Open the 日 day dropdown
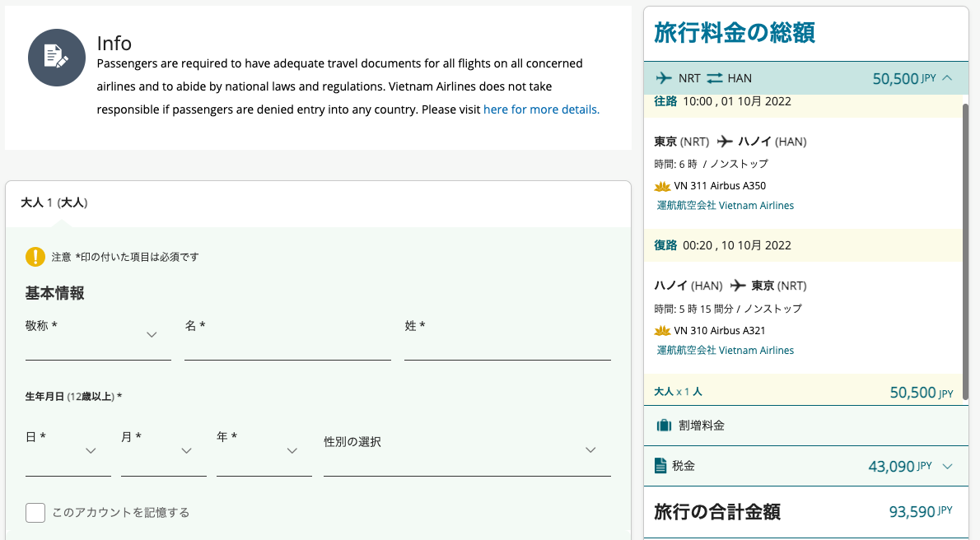The width and height of the screenshot is (980, 540). click(x=68, y=453)
